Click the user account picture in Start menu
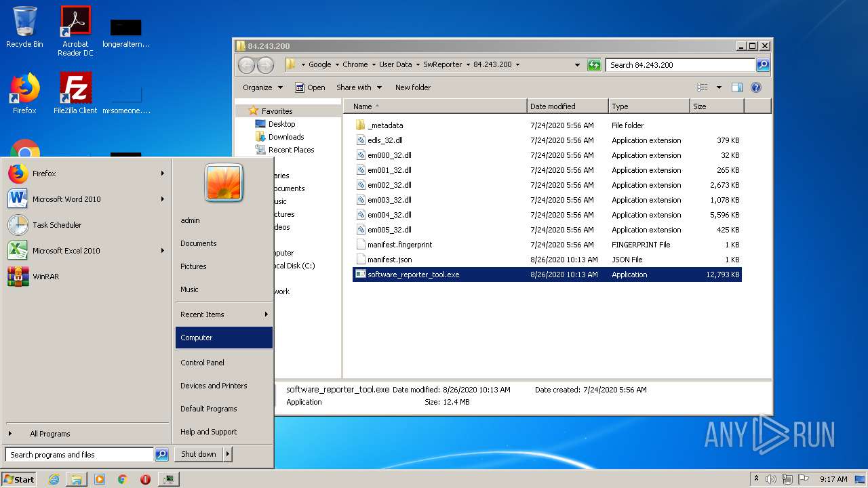 click(x=224, y=184)
